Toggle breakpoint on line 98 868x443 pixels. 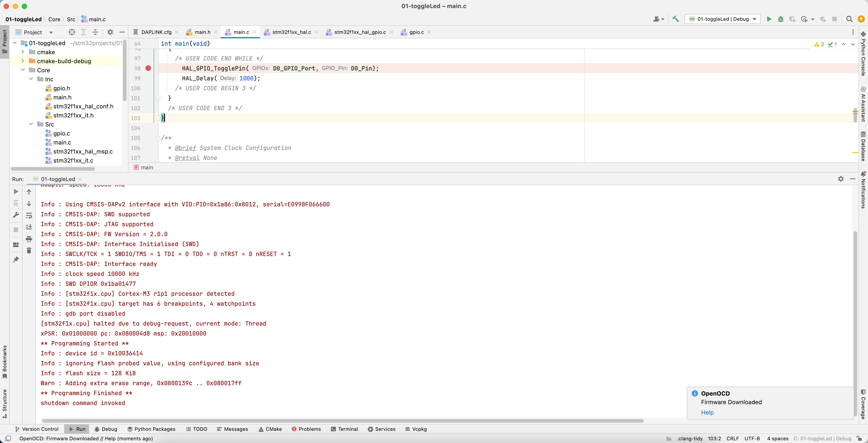pyautogui.click(x=148, y=68)
